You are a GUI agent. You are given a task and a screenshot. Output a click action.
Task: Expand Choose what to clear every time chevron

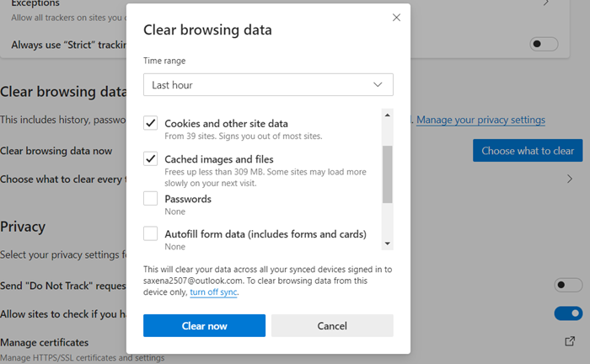coord(570,179)
